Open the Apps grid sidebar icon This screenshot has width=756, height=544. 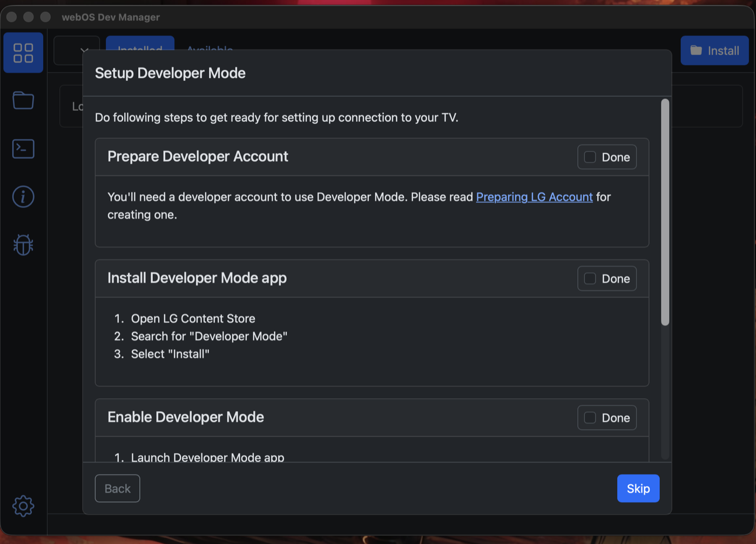click(x=23, y=53)
